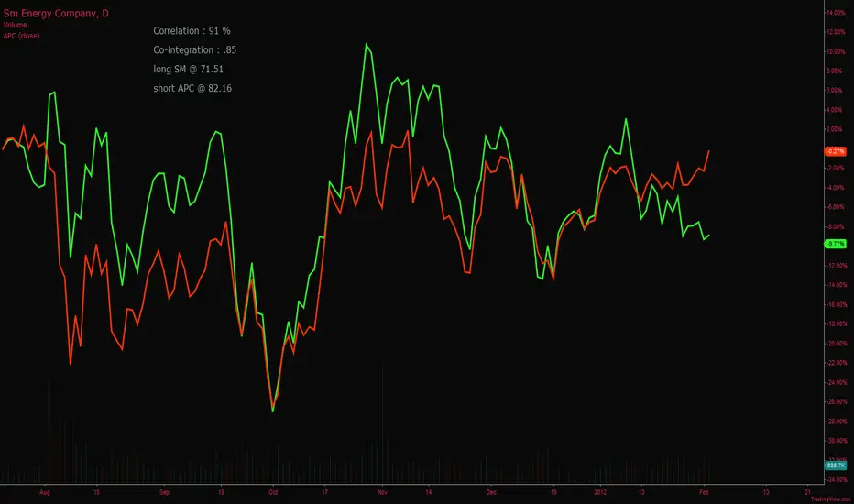This screenshot has height=504, width=854.
Task: Click the 14.00% scale label
Action: (836, 13)
